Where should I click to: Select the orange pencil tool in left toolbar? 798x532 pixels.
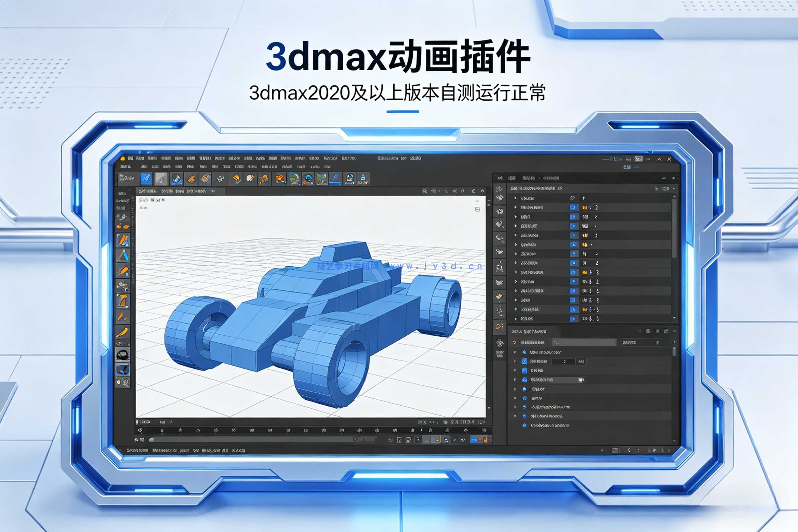[123, 271]
